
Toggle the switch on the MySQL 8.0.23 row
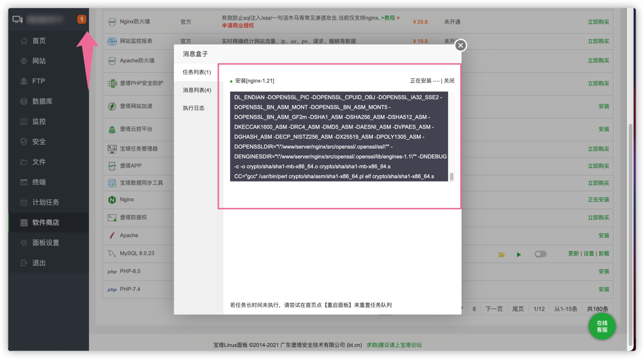point(540,254)
